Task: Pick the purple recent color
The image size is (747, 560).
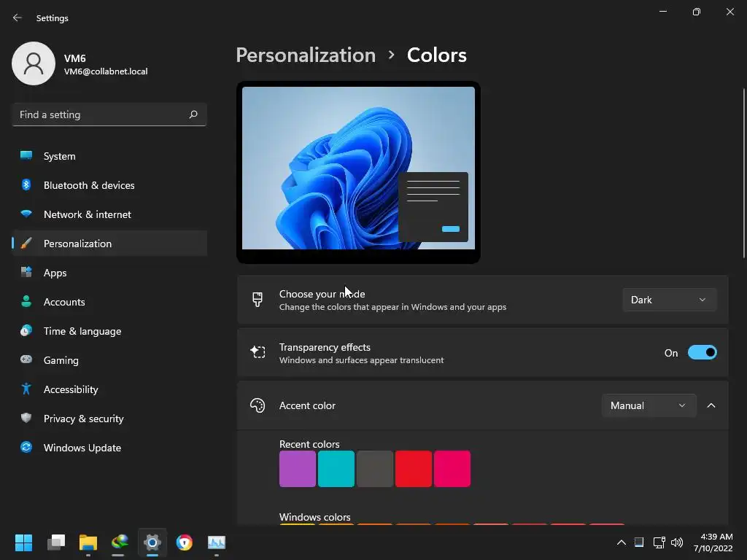Action: coord(298,469)
